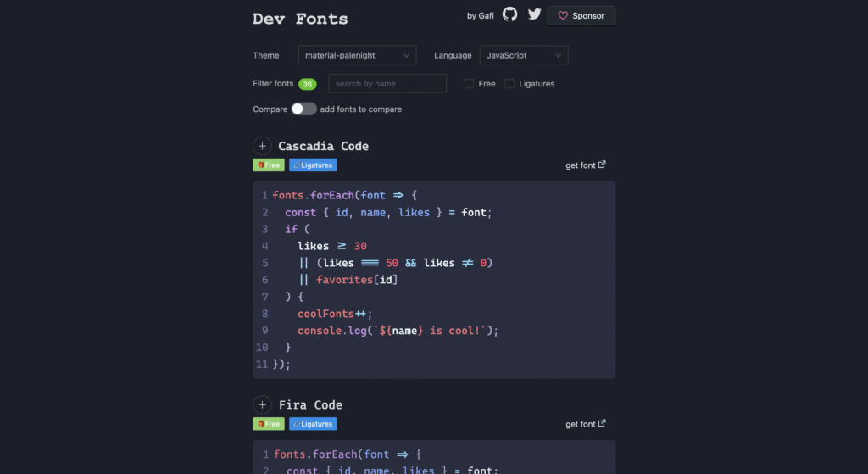Click the 'Language' label

[x=453, y=55]
